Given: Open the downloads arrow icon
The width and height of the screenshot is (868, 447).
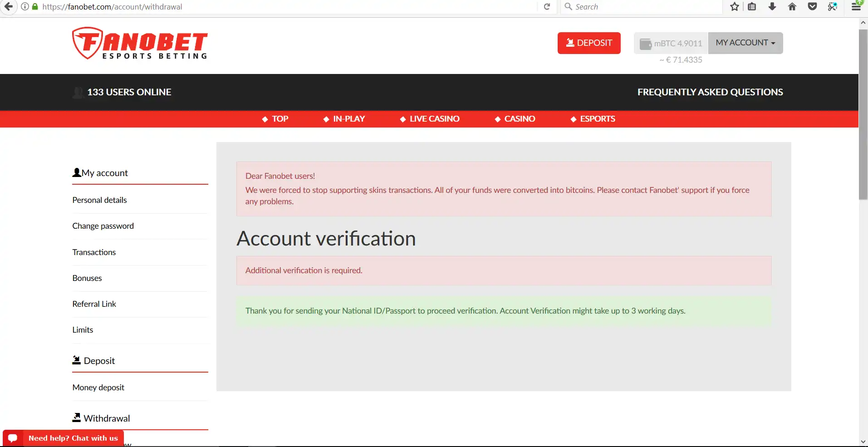Looking at the screenshot, I should (772, 6).
